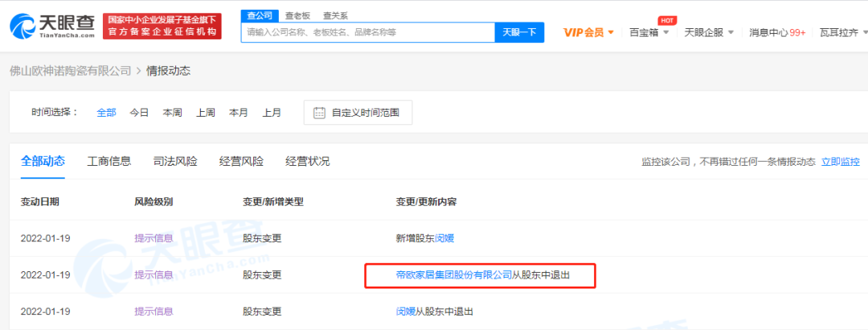Open breadcrumb link 佛山欧神诺陶瓷有限公司
Image resolution: width=868 pixels, height=330 pixels.
tap(71, 71)
